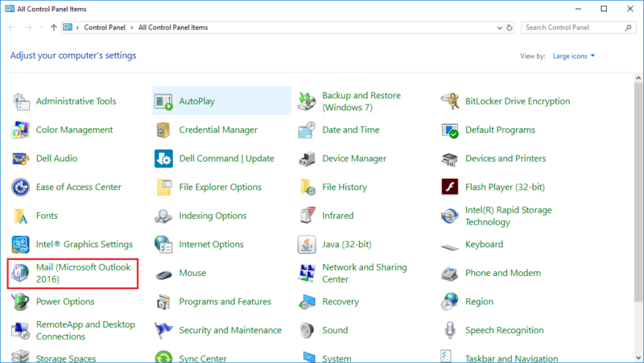Open the Indexing Options icon
The height and width of the screenshot is (363, 644).
163,216
